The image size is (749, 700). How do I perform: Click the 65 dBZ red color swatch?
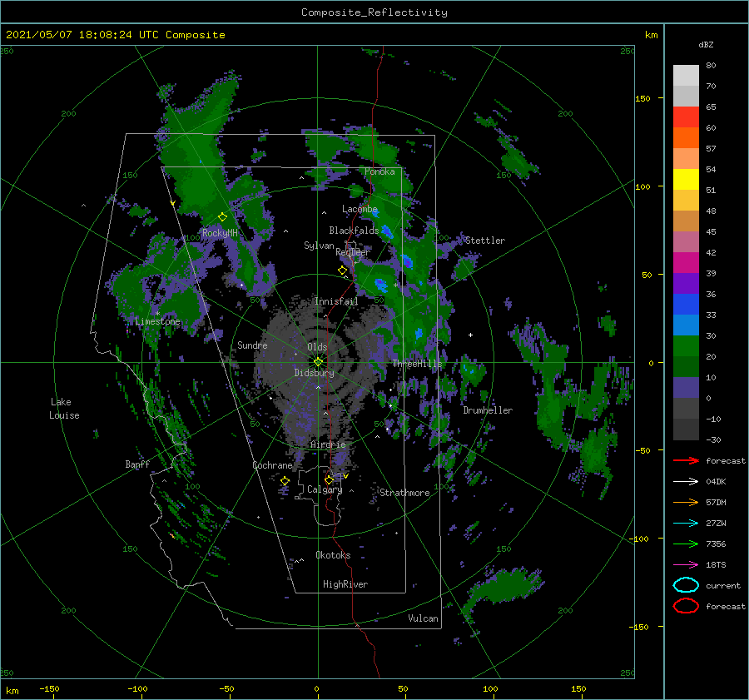click(686, 117)
